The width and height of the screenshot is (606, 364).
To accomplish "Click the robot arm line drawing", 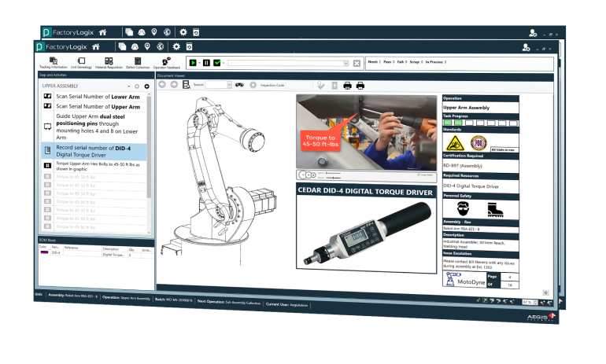I will point(220,182).
